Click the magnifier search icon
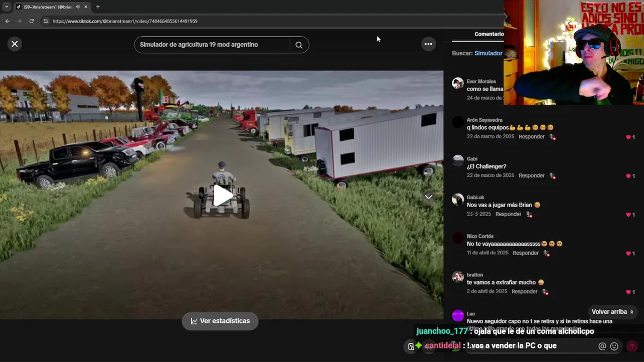This screenshot has height=362, width=644. [x=299, y=45]
